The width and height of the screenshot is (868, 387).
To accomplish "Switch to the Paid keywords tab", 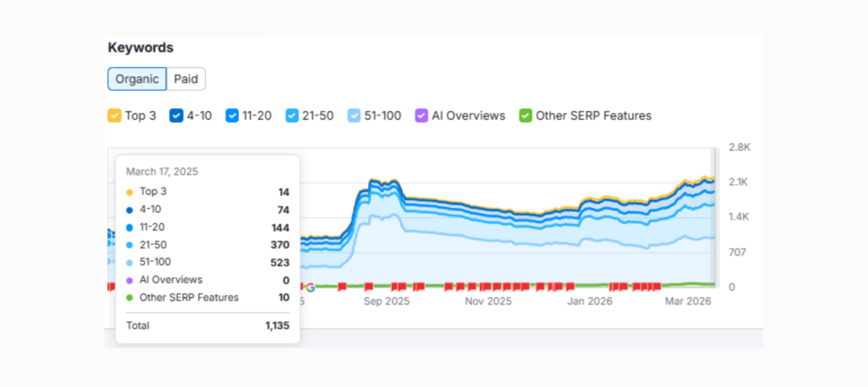I will point(186,79).
